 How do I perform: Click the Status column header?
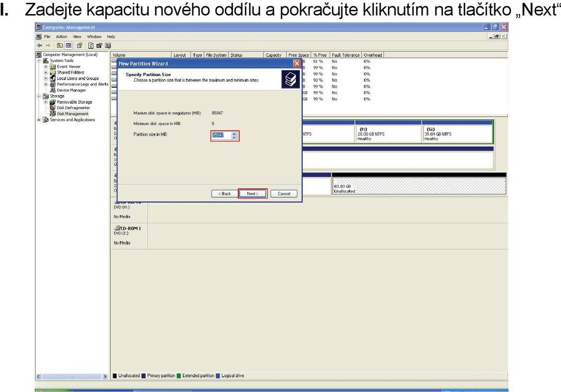[x=246, y=55]
